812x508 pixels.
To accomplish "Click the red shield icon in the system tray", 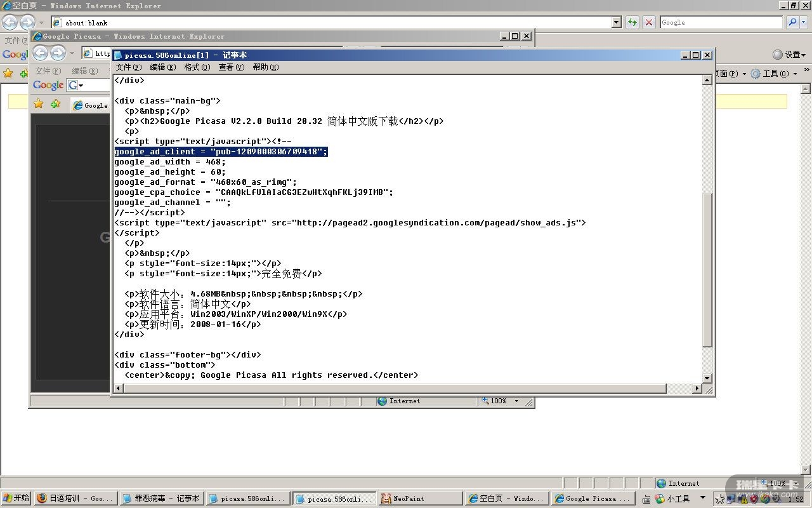I will point(754,499).
